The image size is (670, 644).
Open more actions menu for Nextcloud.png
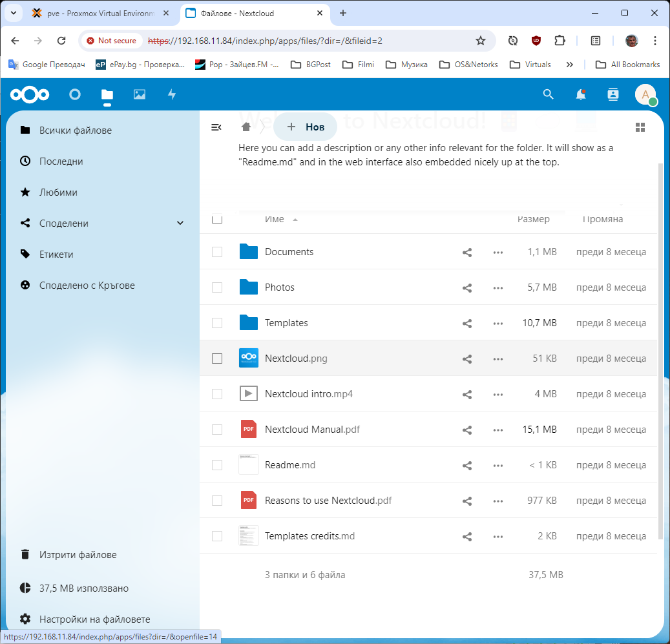497,358
